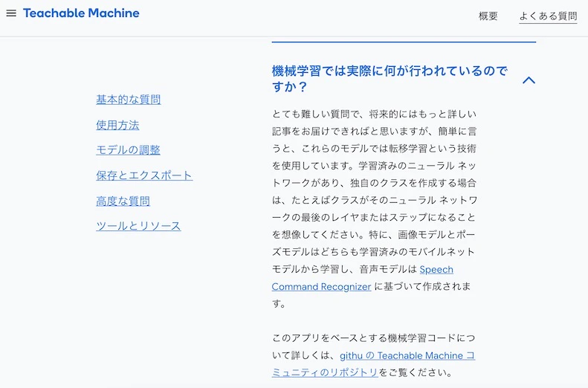
Task: Go to 保存とエクスポート section
Action: [144, 175]
